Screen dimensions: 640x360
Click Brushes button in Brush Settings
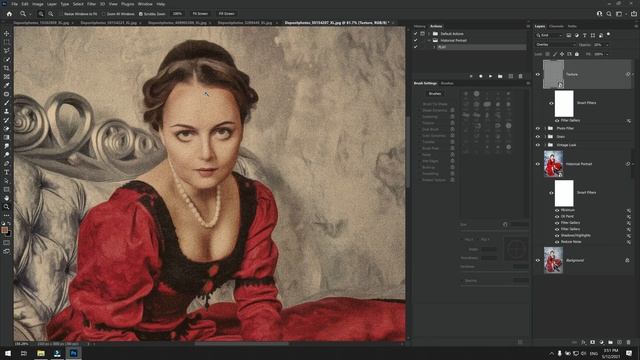pyautogui.click(x=435, y=93)
